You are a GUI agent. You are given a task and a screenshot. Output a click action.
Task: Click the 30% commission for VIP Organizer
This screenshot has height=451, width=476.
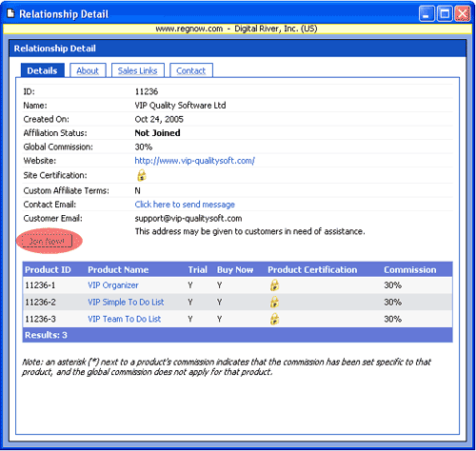(x=392, y=285)
